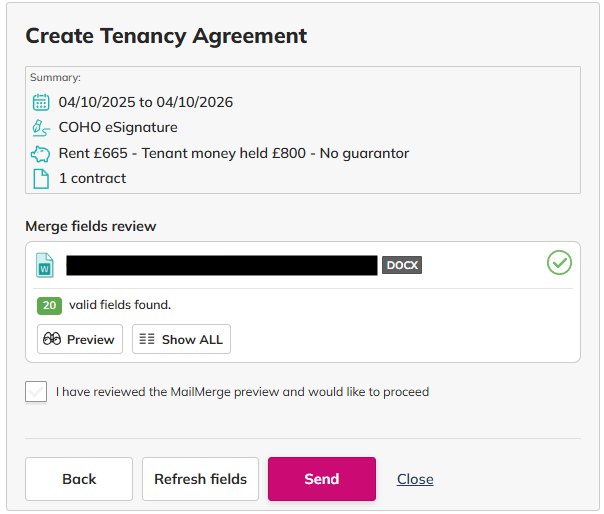The image size is (604, 514).
Task: Show ALL merge fields
Action: [x=181, y=339]
